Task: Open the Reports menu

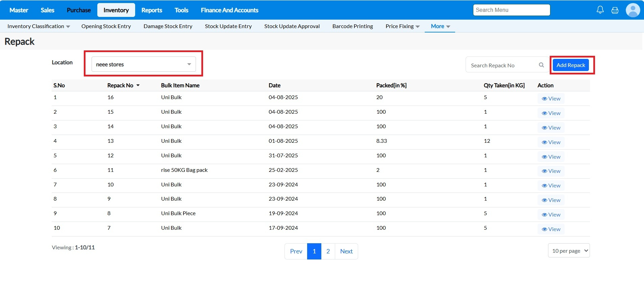Action: [152, 10]
